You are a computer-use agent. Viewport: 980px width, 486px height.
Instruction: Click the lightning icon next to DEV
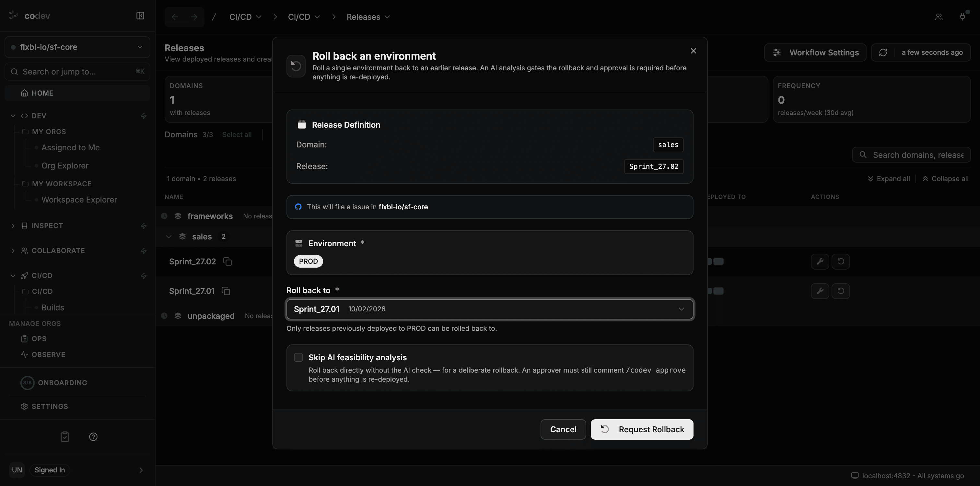[x=144, y=116]
